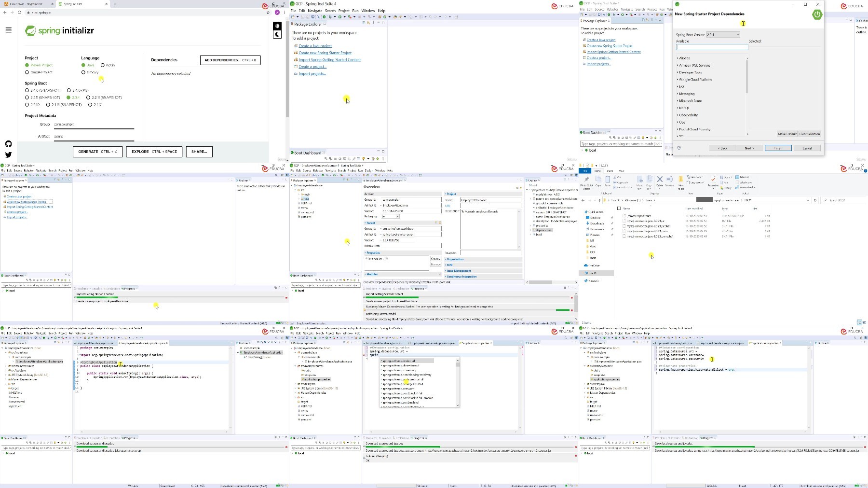
Task: Open a new Chrome tab with plus icon
Action: [115, 4]
